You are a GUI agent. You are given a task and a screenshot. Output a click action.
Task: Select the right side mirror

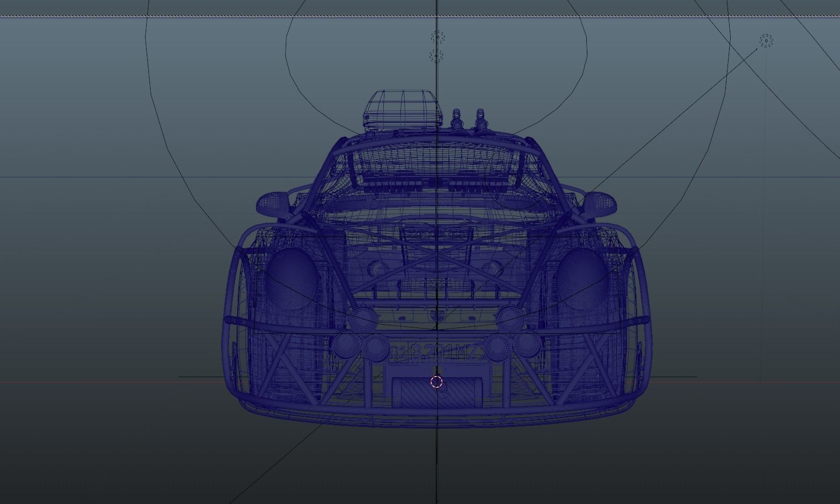coord(600,204)
